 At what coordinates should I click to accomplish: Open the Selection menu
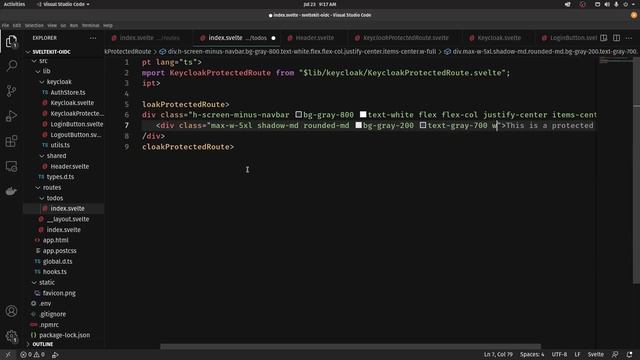pyautogui.click(x=34, y=25)
